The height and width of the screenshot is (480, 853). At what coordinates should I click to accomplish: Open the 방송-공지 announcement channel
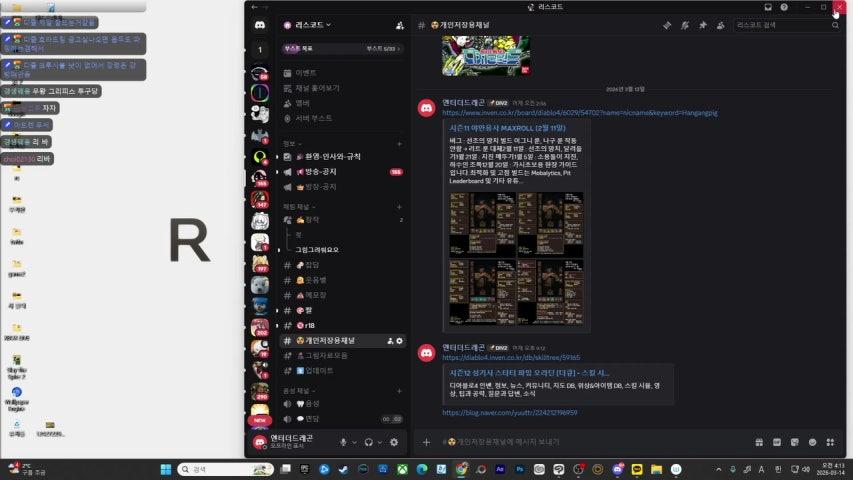343,172
